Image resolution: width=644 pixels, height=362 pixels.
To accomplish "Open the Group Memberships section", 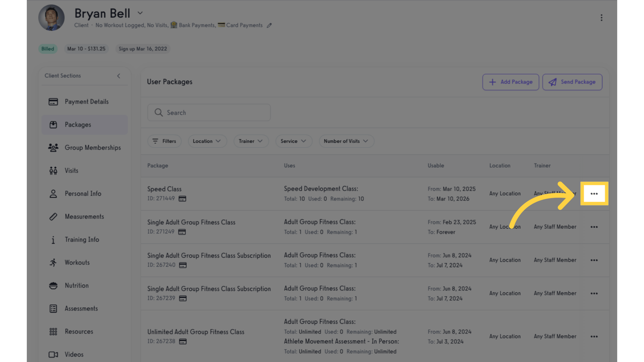I will [x=92, y=148].
